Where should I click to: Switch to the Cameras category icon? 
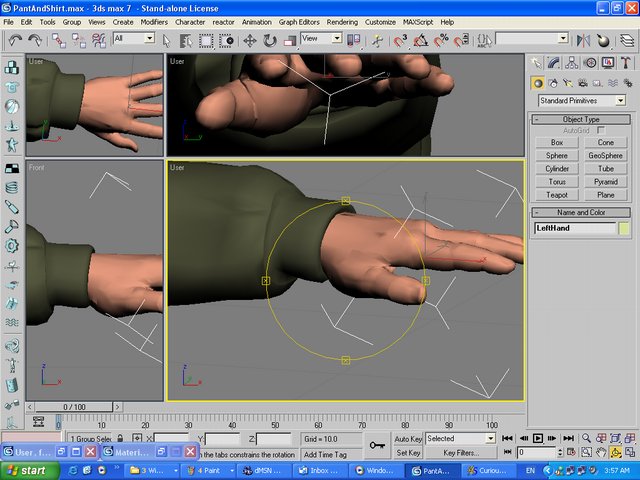click(x=586, y=83)
